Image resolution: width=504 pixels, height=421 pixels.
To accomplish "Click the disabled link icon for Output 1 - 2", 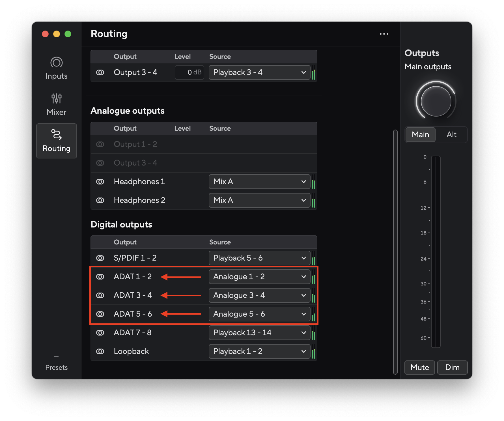I will point(100,144).
